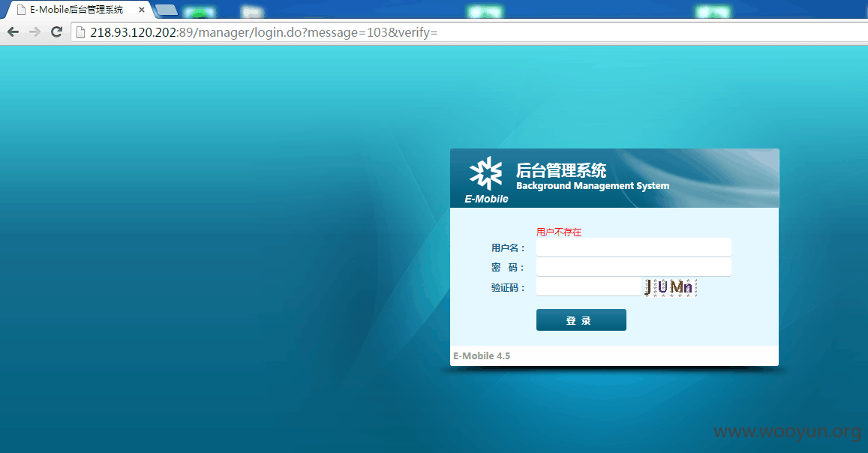Click the E-Mobile snowflake logo
This screenshot has height=453, width=868.
485,173
